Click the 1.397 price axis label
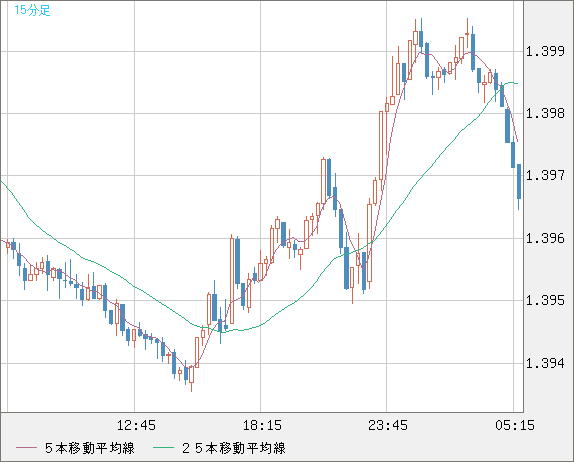This screenshot has height=462, width=574. click(545, 175)
